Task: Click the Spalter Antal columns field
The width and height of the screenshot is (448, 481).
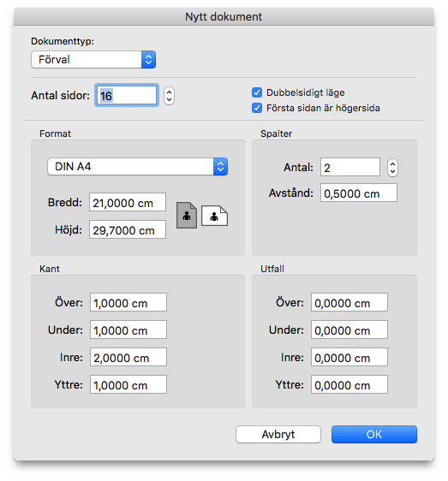Action: click(x=350, y=167)
